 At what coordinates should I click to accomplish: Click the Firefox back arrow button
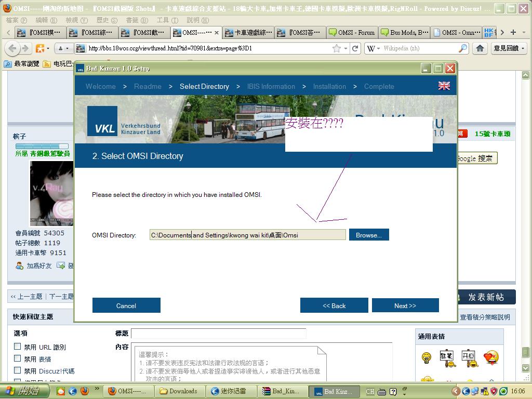12,48
